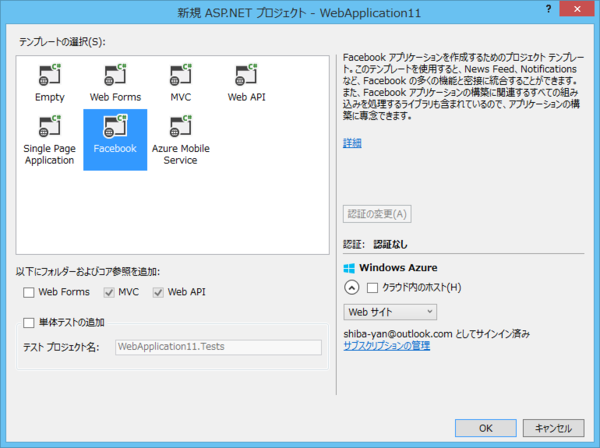
Task: Select the Web Forms template icon
Action: point(115,75)
